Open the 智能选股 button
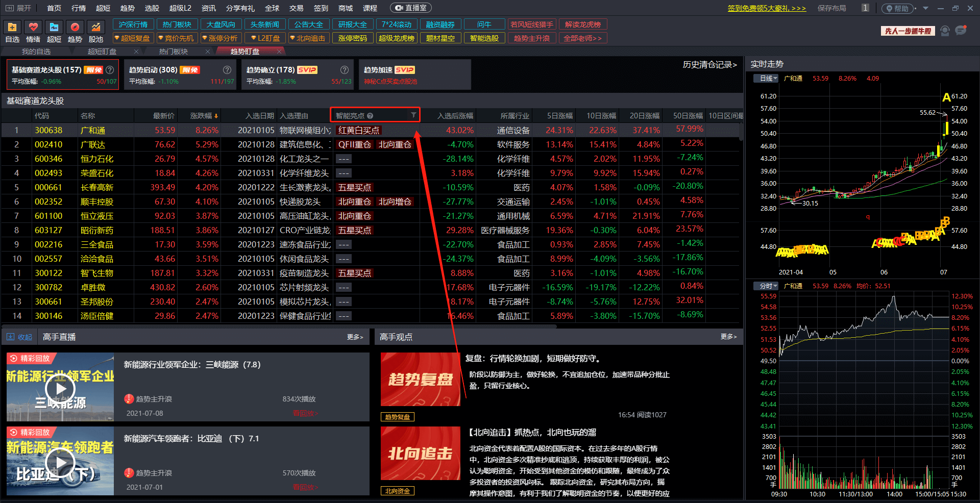 (484, 38)
